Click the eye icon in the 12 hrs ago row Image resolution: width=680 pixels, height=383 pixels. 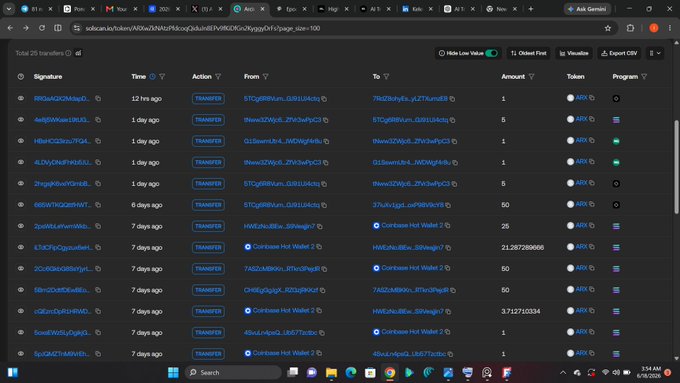(x=20, y=98)
